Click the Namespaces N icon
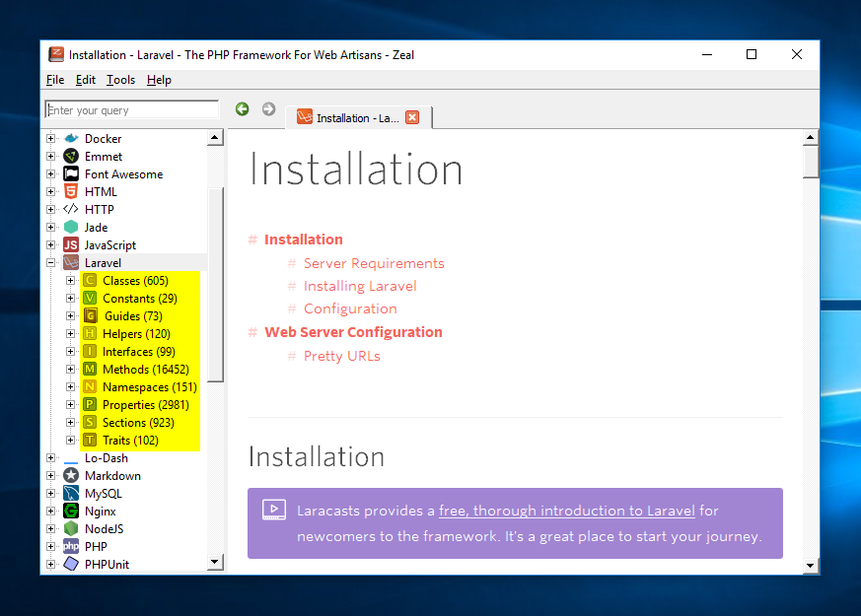Viewport: 861px width, 616px height. tap(90, 386)
